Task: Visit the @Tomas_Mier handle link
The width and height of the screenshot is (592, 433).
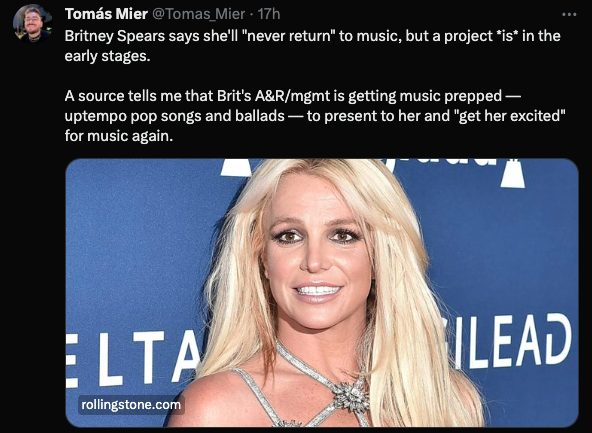Action: 198,14
